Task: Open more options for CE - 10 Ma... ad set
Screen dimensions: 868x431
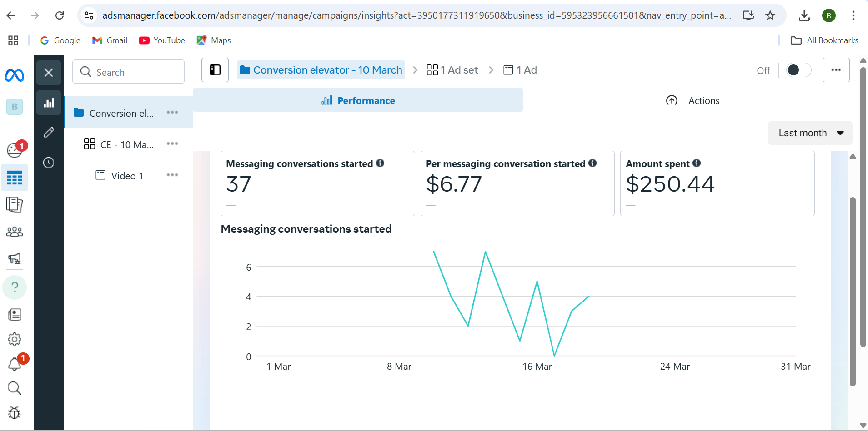Action: [172, 144]
